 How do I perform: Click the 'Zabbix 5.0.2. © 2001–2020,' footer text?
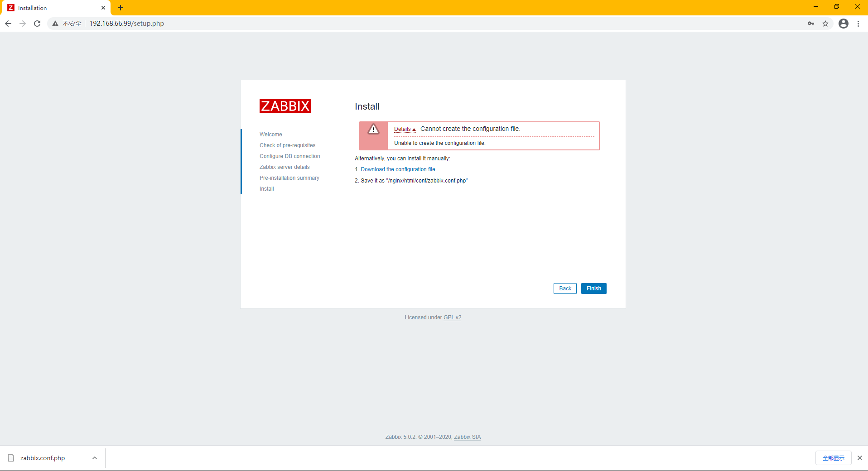(419, 437)
